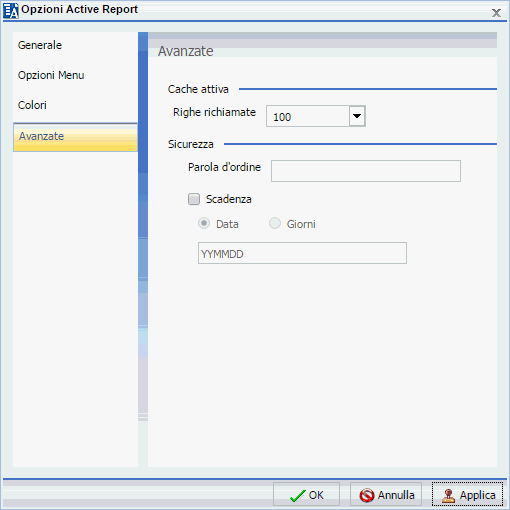Enable the Scadenza checkbox
This screenshot has height=510, width=510.
[194, 199]
